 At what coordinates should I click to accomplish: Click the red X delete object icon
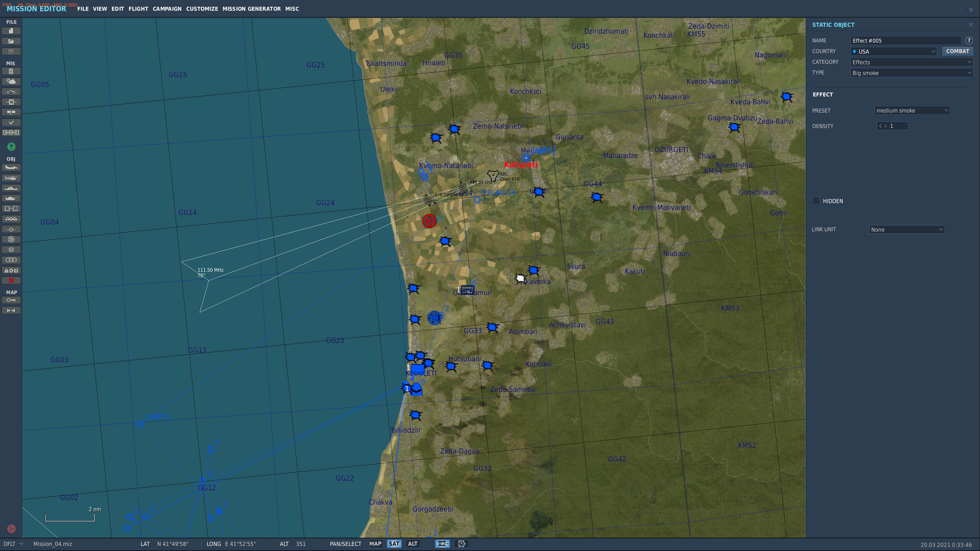11,281
